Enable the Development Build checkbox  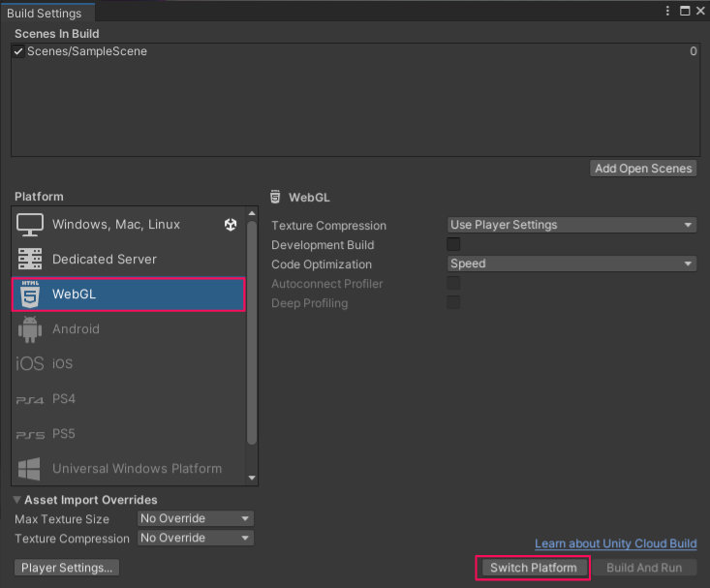tap(453, 244)
